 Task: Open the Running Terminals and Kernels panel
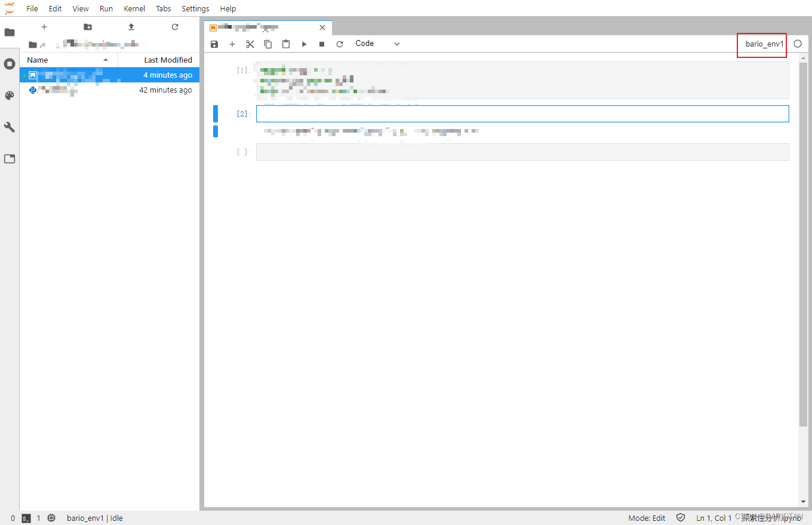pyautogui.click(x=10, y=64)
